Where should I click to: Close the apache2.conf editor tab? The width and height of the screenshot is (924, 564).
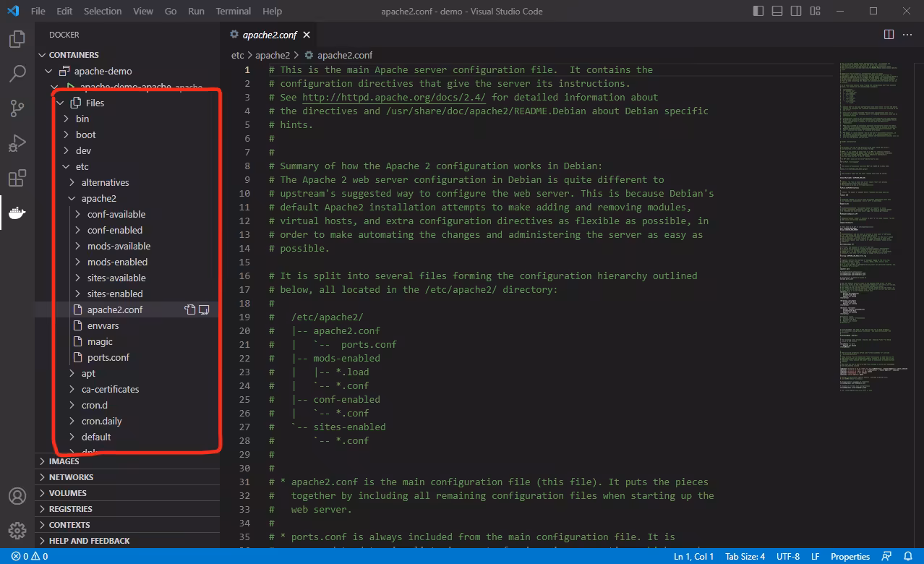pyautogui.click(x=307, y=35)
